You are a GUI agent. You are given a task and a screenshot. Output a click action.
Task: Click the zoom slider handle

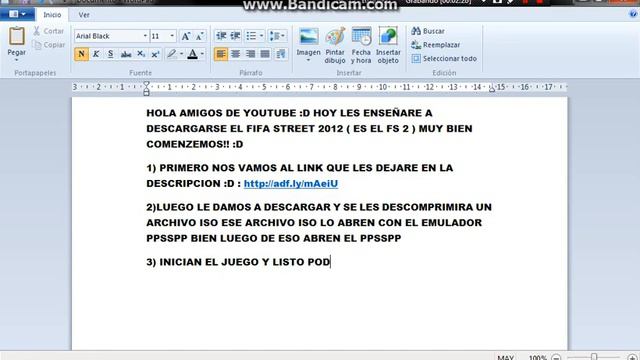pyautogui.click(x=594, y=357)
